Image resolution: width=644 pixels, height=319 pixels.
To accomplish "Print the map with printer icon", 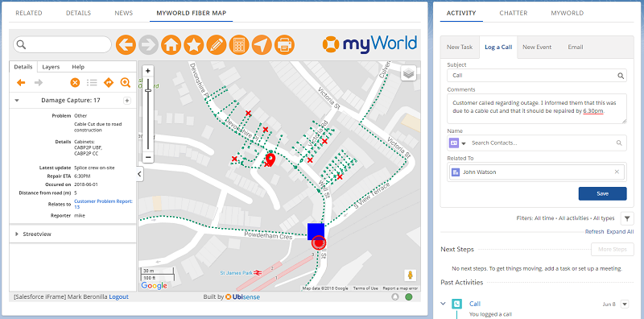I will click(x=284, y=45).
